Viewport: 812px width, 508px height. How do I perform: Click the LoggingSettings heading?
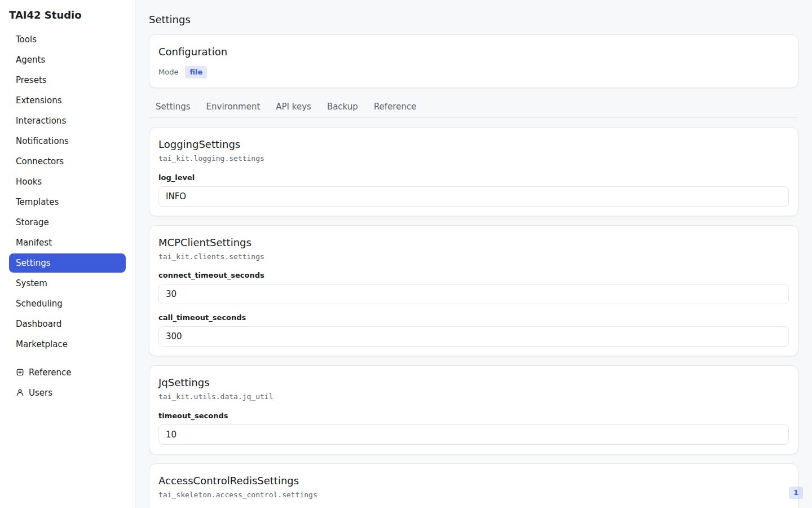click(199, 144)
